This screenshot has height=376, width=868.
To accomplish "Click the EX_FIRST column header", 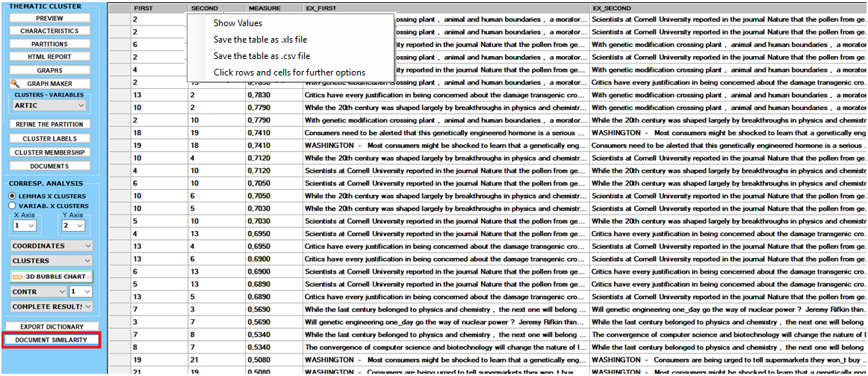I will [446, 8].
